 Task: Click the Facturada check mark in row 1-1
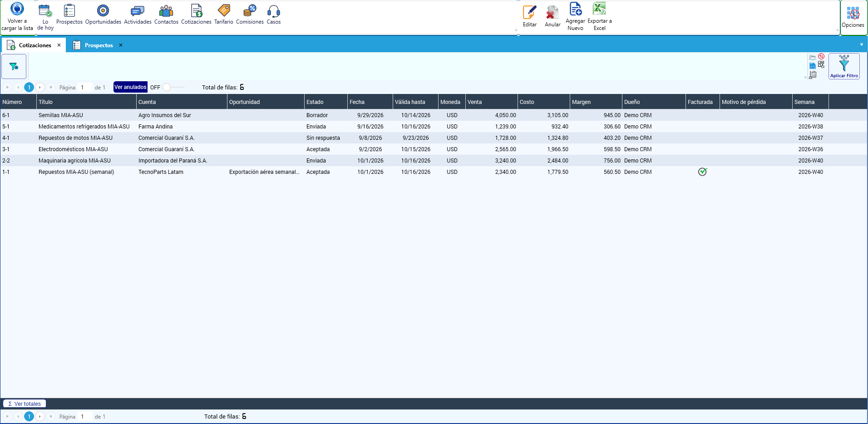pyautogui.click(x=703, y=172)
